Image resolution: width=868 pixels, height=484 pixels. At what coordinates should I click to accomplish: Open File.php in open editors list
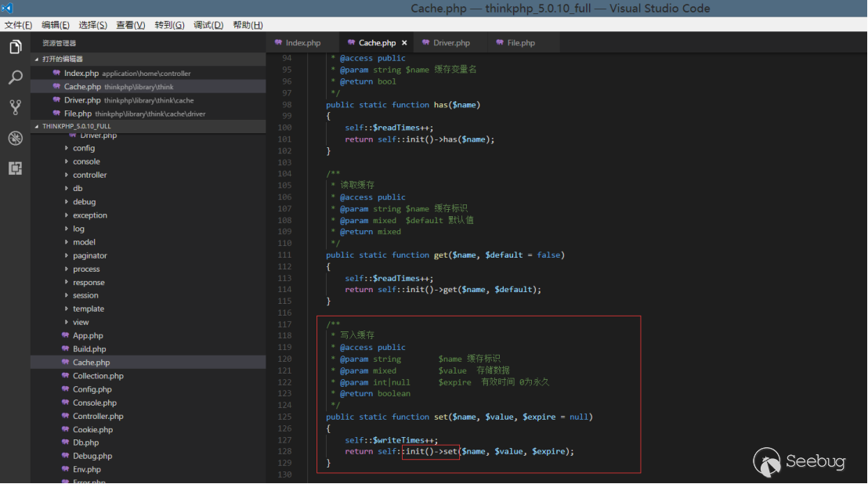click(148, 114)
